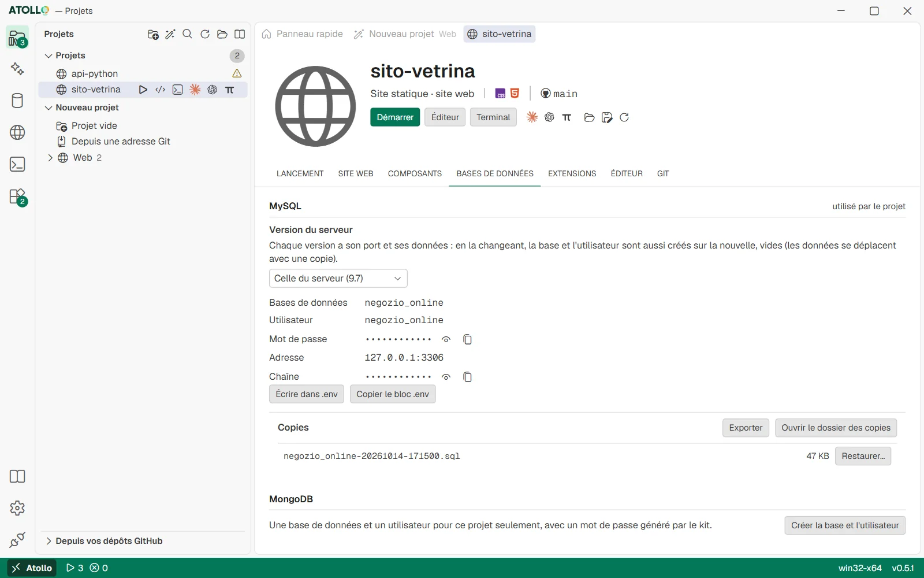Switch to the COMPOSANTS tab
This screenshot has width=924, height=578.
tap(415, 173)
